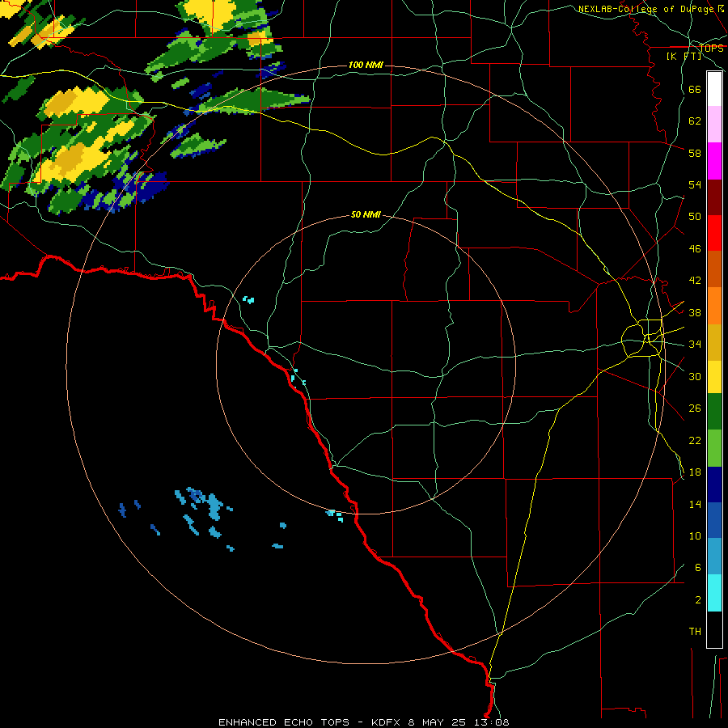Click the light orange legend swatch
The width and height of the screenshot is (728, 728).
pyautogui.click(x=714, y=306)
